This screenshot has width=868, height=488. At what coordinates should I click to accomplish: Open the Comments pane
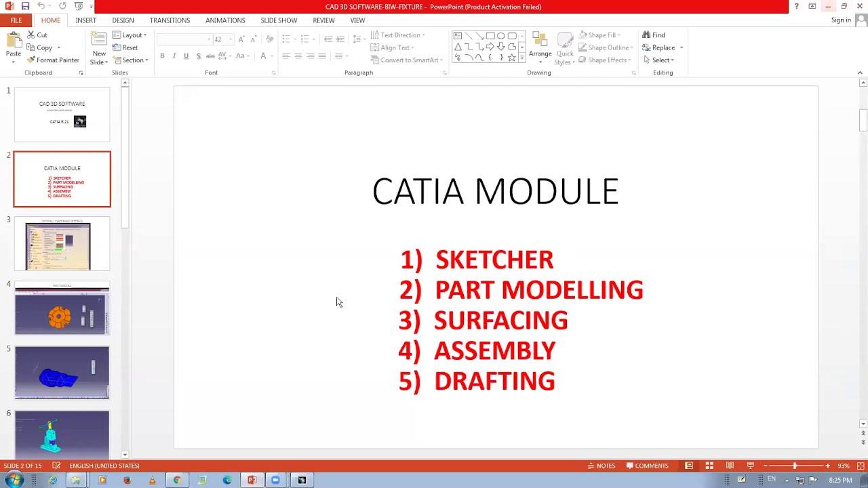coord(647,466)
